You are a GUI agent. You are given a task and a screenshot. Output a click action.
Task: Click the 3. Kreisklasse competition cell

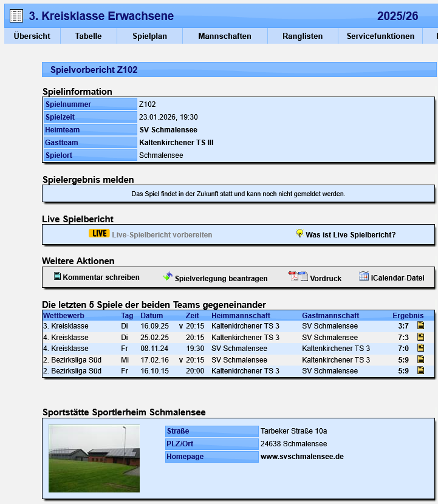coord(66,326)
